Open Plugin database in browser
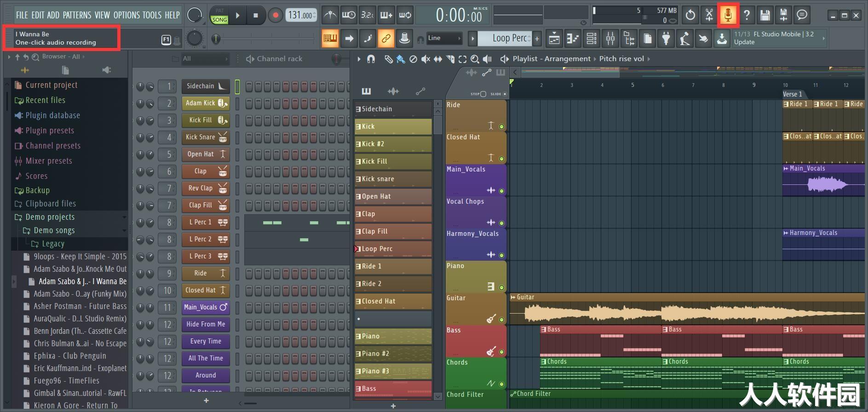This screenshot has width=868, height=412. (53, 115)
